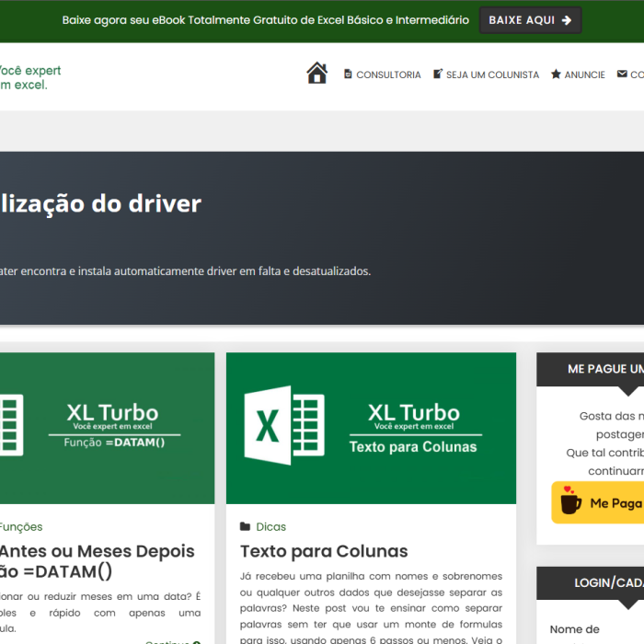Viewport: 644px width, 644px height.
Task: Open the Seja um Colunista menu item
Action: click(492, 75)
